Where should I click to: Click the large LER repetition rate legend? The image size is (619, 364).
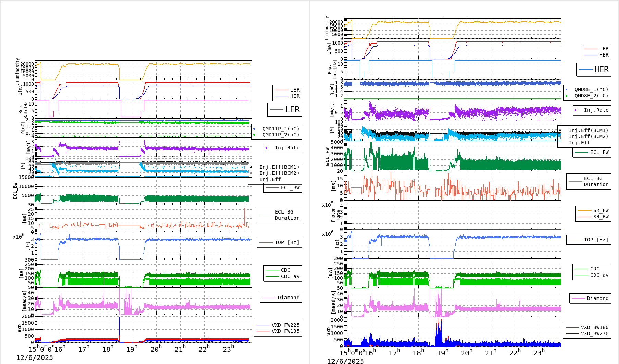point(285,110)
